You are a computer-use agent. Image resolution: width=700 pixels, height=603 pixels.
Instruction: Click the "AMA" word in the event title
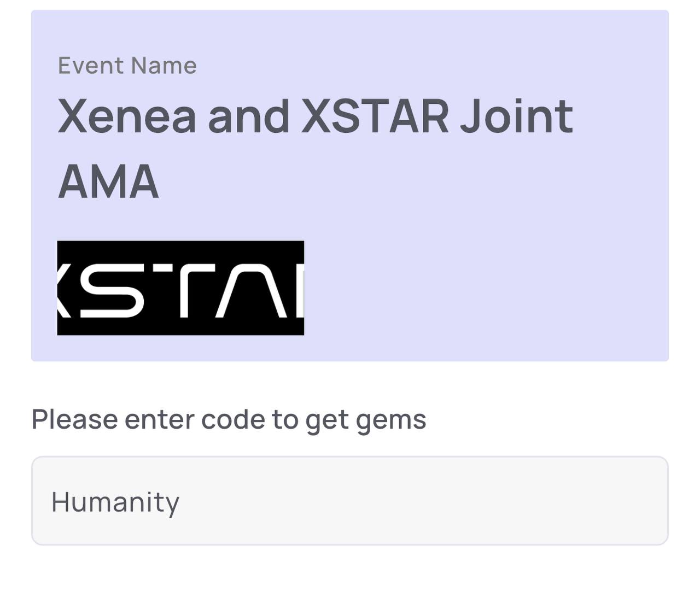click(x=108, y=182)
